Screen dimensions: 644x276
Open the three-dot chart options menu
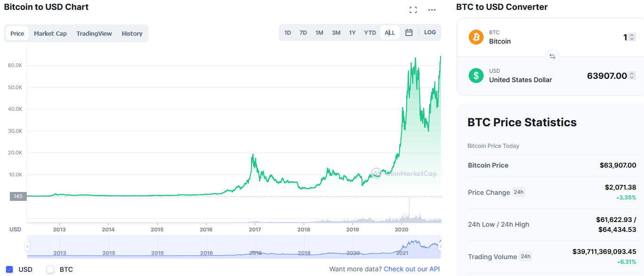pyautogui.click(x=432, y=10)
